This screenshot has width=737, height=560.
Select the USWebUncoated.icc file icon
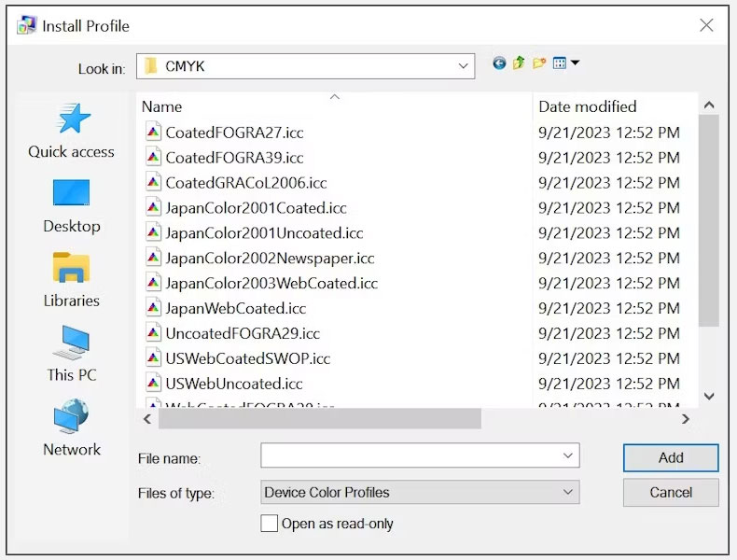(153, 384)
